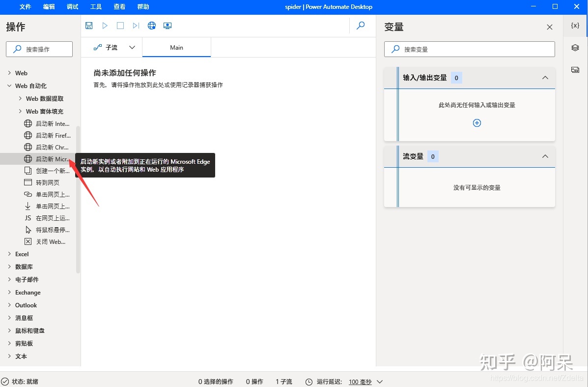Expand the Web group
Viewport: 588px width, 387px height.
pos(9,73)
